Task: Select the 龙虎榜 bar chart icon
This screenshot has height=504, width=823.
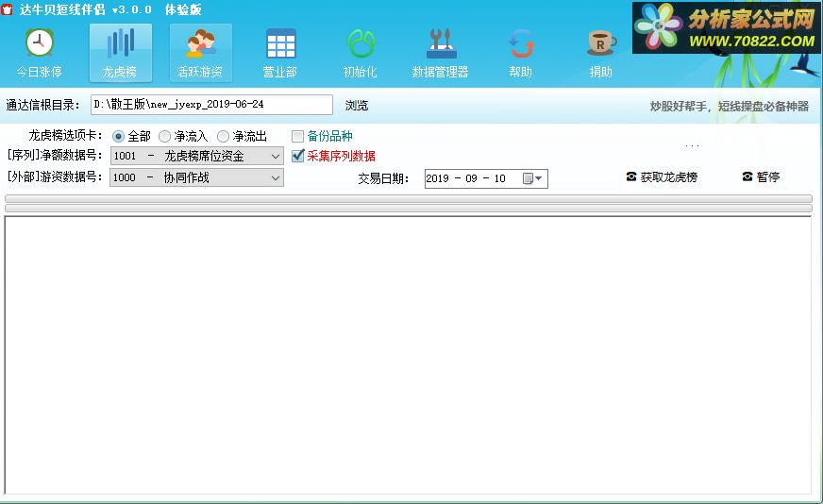Action: click(120, 43)
